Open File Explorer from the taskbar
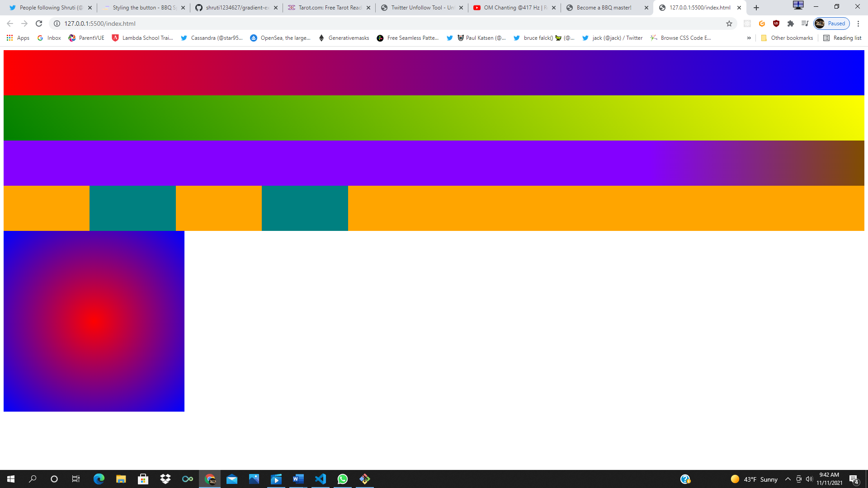Viewport: 868px width, 488px height. (x=121, y=479)
